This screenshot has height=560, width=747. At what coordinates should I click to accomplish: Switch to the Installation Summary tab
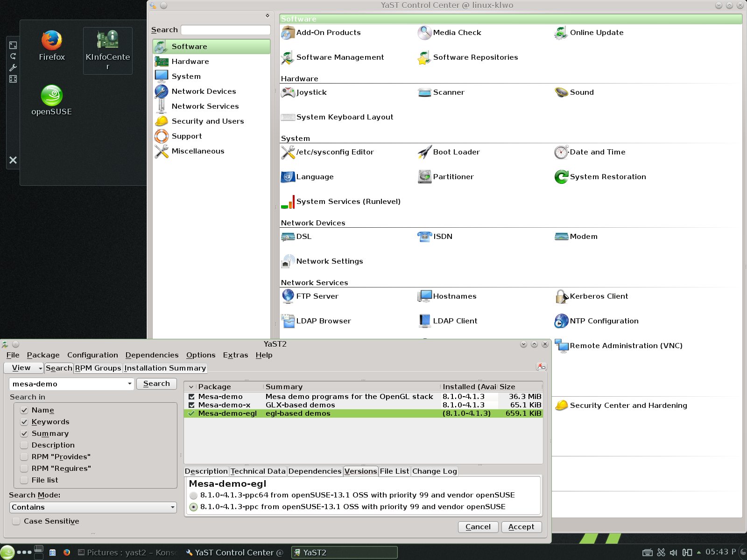165,368
